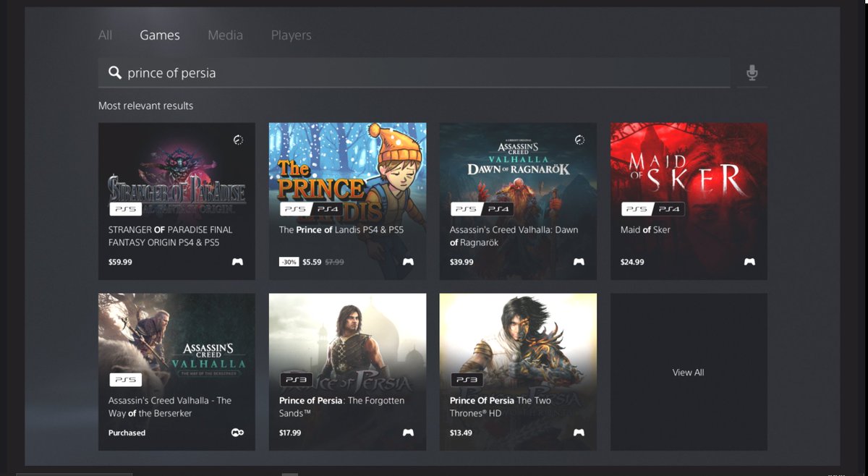Select the Games tab
The width and height of the screenshot is (868, 476).
click(160, 35)
